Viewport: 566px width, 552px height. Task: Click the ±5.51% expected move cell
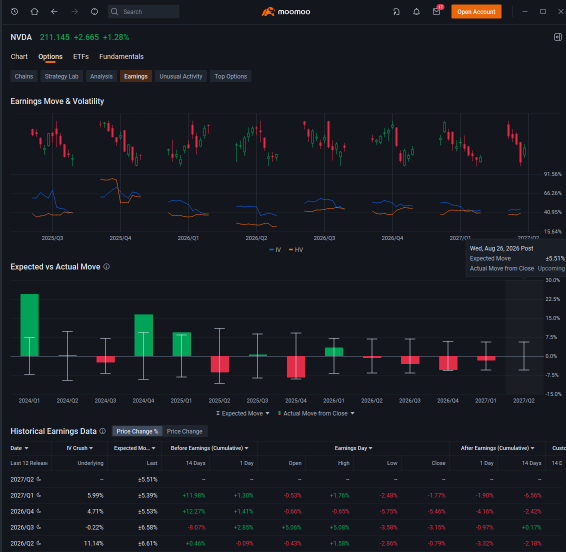tap(148, 479)
